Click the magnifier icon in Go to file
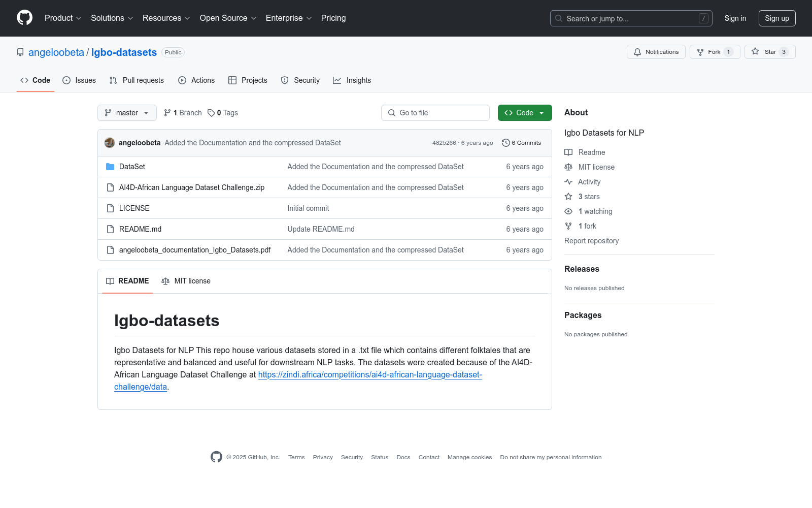The width and height of the screenshot is (812, 508). point(392,113)
